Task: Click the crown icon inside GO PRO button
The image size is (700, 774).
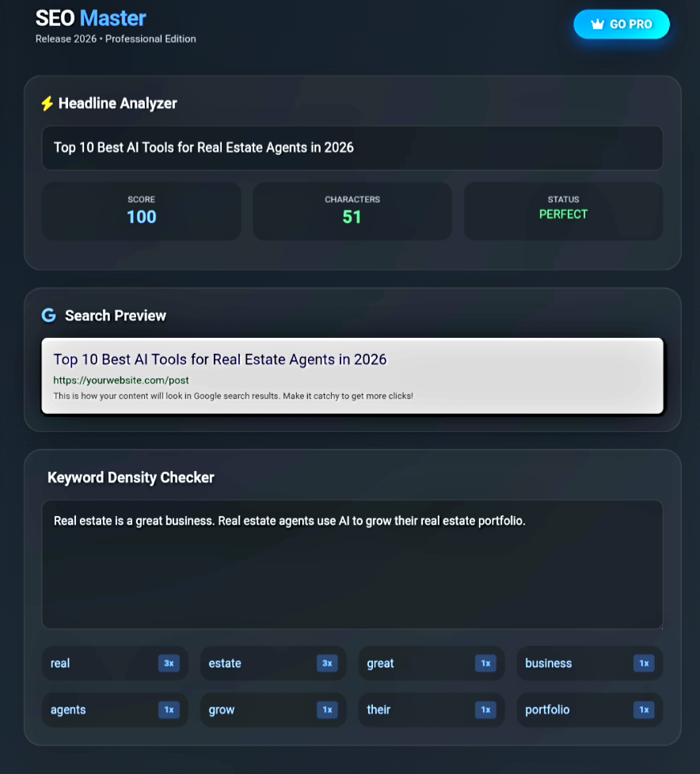Action: 596,24
